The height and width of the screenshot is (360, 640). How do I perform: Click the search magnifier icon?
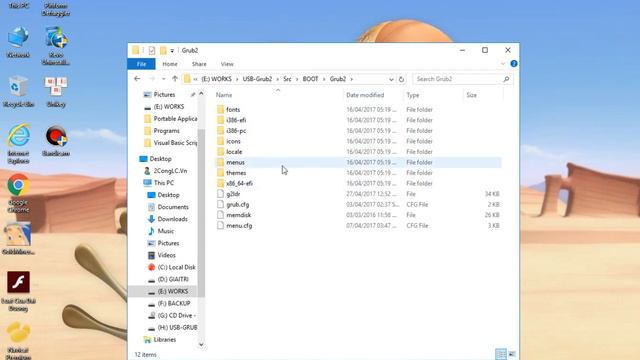coord(506,79)
